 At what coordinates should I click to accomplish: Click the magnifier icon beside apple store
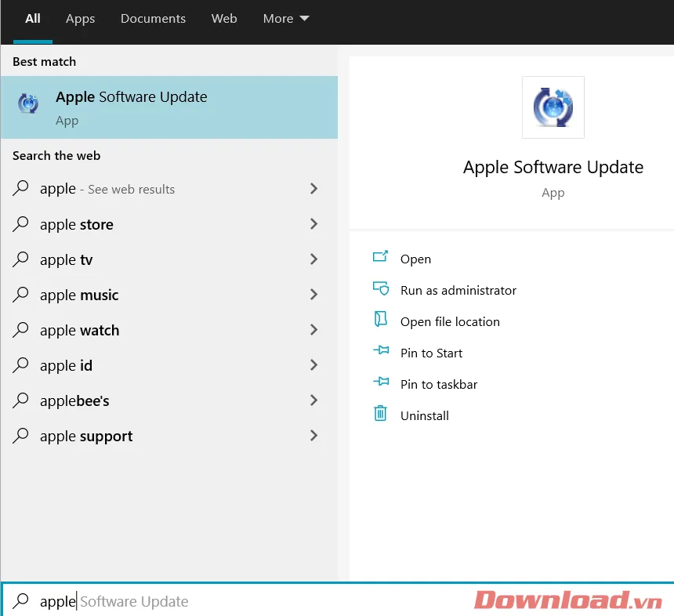coord(22,224)
